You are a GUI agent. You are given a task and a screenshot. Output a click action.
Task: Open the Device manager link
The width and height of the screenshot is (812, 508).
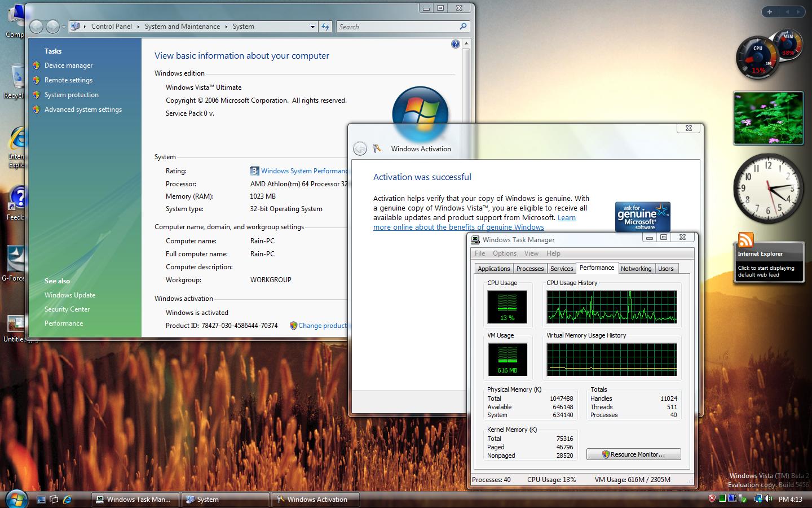pos(68,65)
